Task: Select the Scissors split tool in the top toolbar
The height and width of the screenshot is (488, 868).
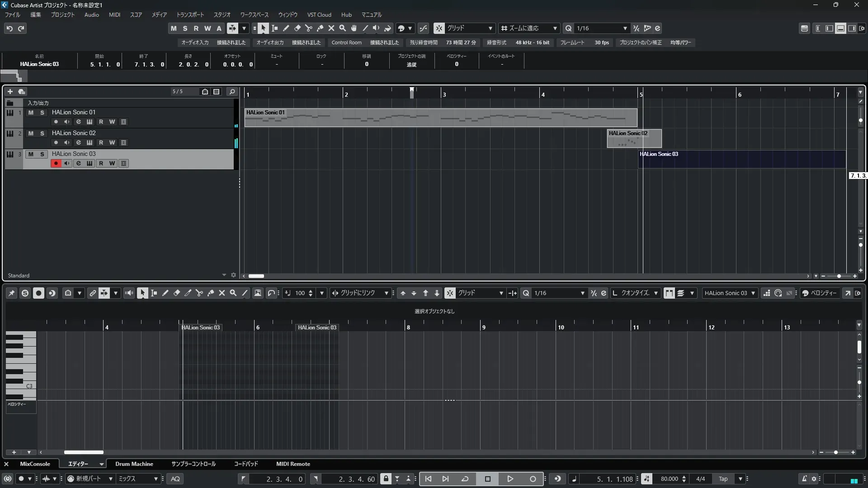Action: 309,28
